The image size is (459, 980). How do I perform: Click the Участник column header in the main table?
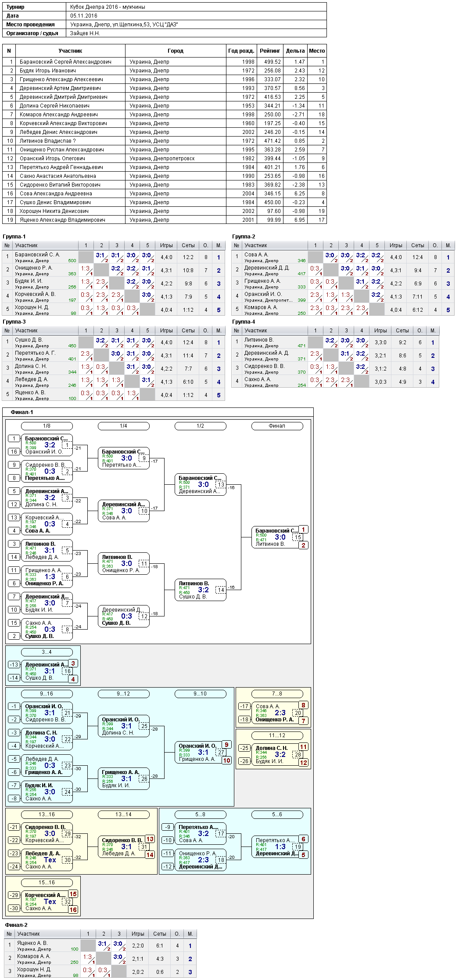(x=70, y=51)
